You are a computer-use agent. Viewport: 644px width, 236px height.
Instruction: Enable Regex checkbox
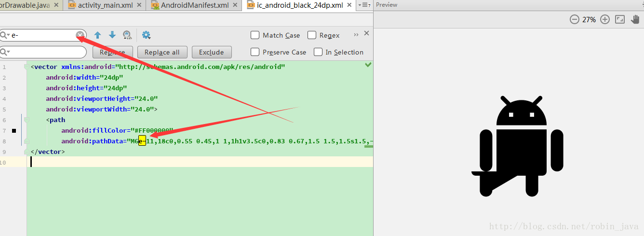(312, 35)
